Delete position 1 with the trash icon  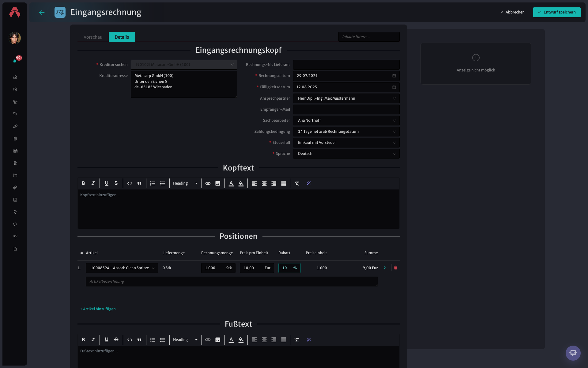pos(395,268)
